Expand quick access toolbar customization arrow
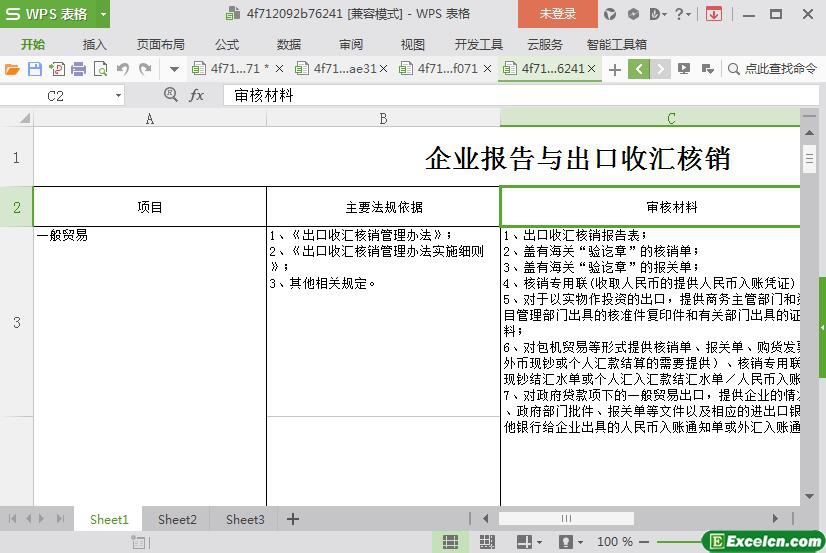 point(174,69)
